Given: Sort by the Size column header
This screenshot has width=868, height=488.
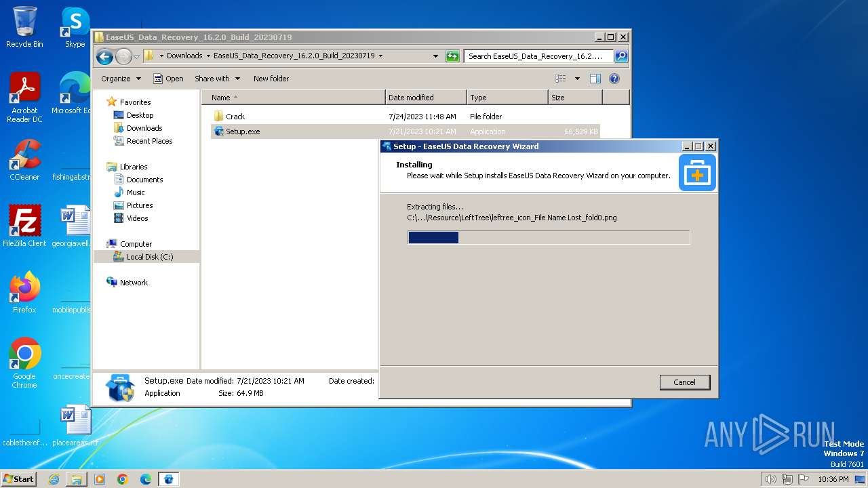Looking at the screenshot, I should [575, 98].
